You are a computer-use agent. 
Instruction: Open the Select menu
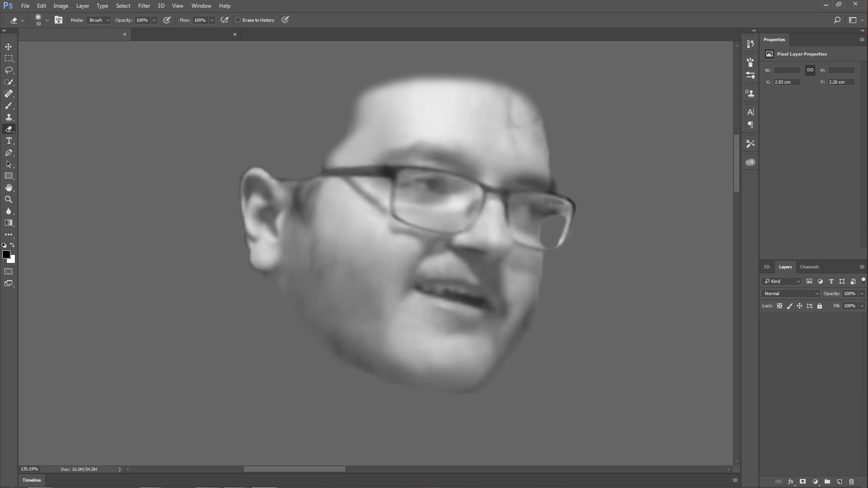click(x=123, y=6)
